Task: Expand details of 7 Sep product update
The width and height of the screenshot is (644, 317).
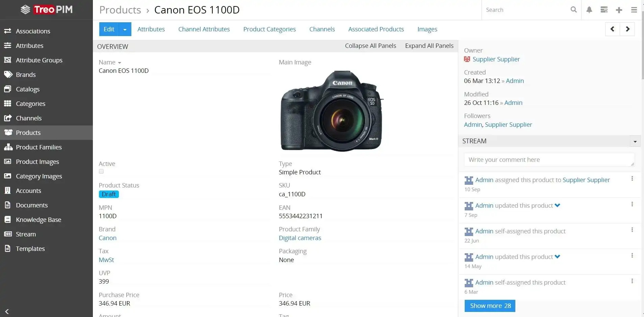Action: [x=558, y=205]
